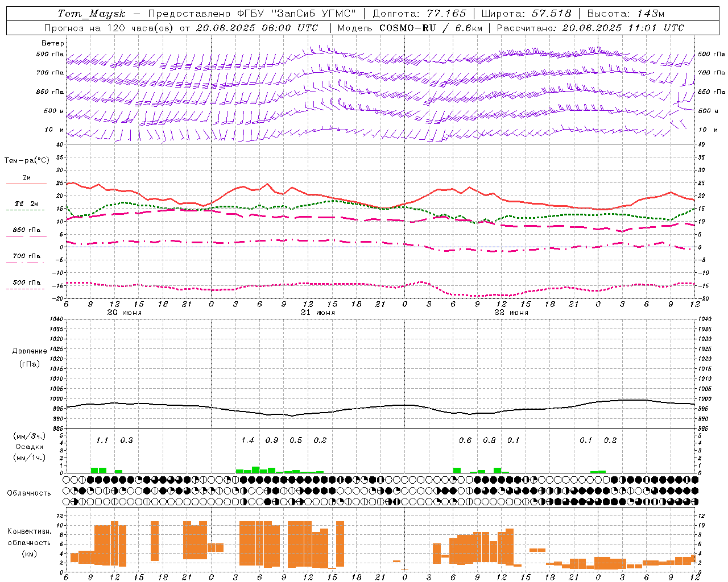Click the Ветер wind panel label
Viewport: 728px width, 582px height.
(x=53, y=43)
